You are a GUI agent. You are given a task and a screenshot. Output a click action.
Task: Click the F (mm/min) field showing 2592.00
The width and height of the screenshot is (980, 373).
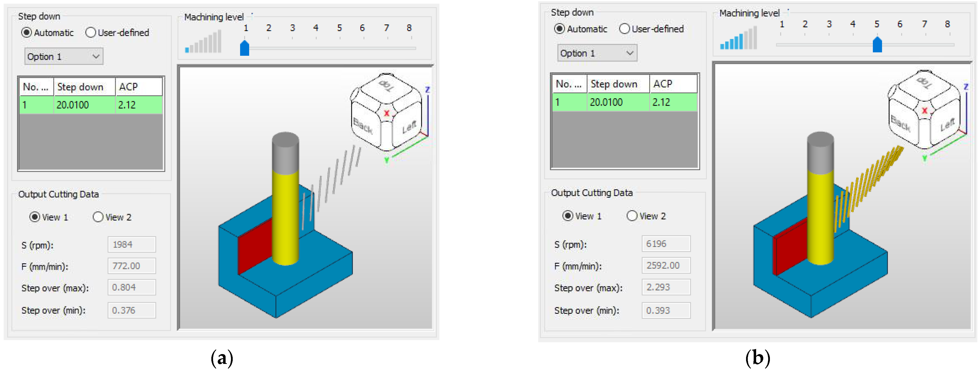point(666,265)
